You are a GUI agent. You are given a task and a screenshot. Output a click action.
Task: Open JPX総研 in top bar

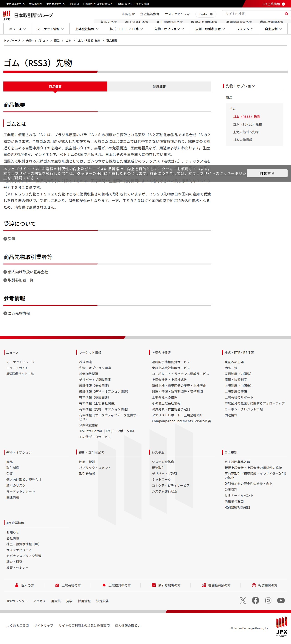tap(74, 4)
